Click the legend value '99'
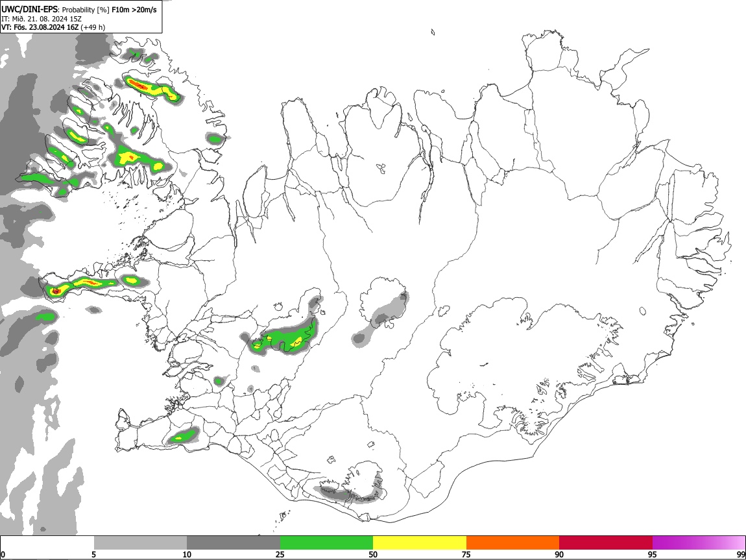This screenshot has height=560, width=746. pos(740,554)
